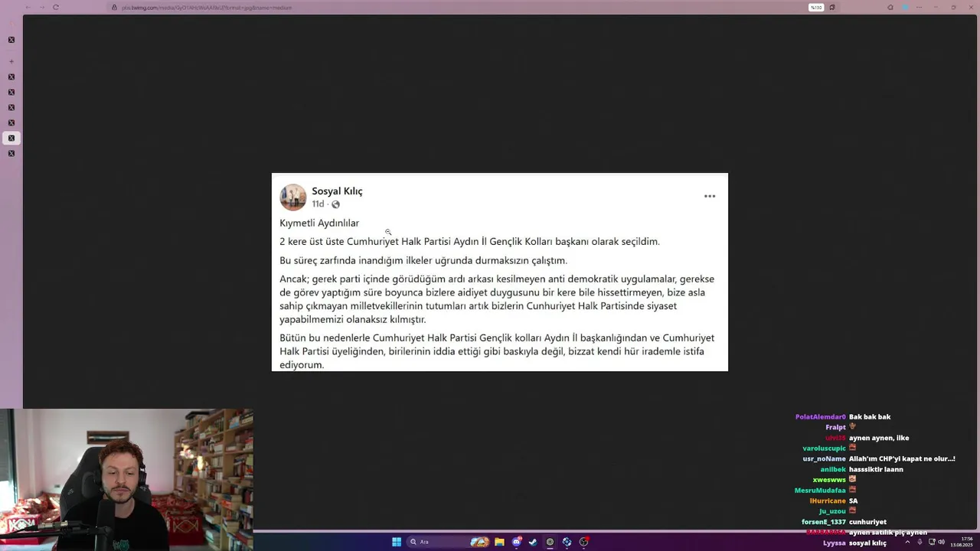Click the greeting text 'Kıymetli Aydınlılar'

319,223
